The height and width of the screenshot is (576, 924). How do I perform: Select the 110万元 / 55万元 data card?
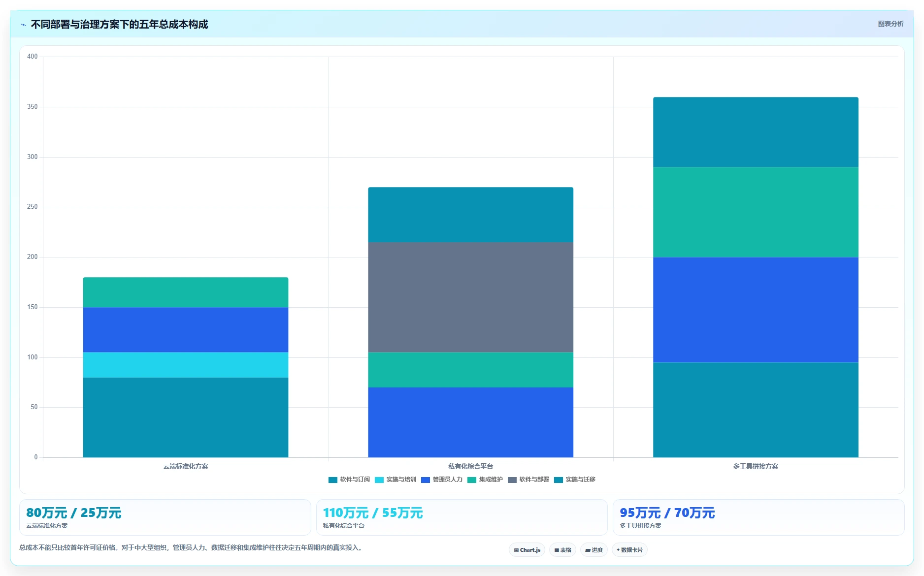click(462, 517)
